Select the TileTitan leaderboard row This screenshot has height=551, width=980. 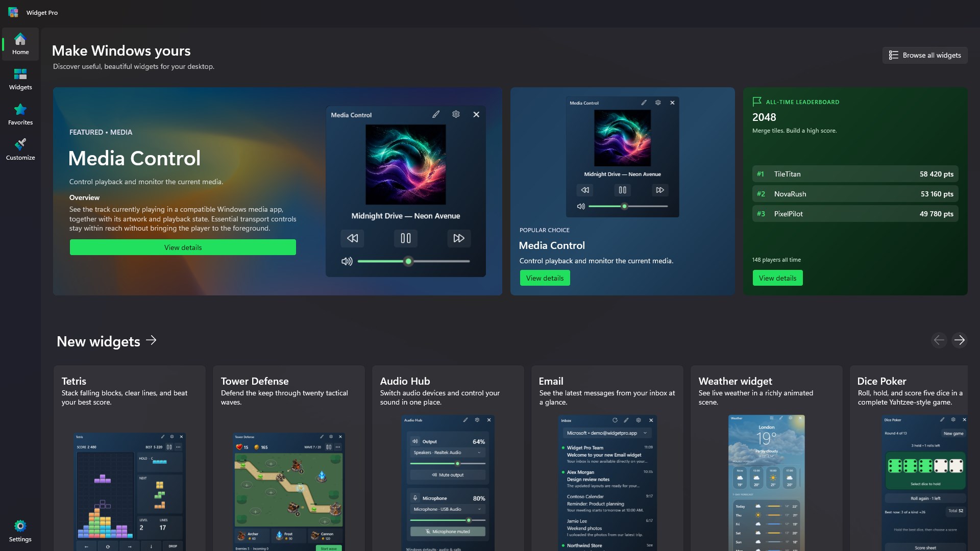click(x=855, y=174)
